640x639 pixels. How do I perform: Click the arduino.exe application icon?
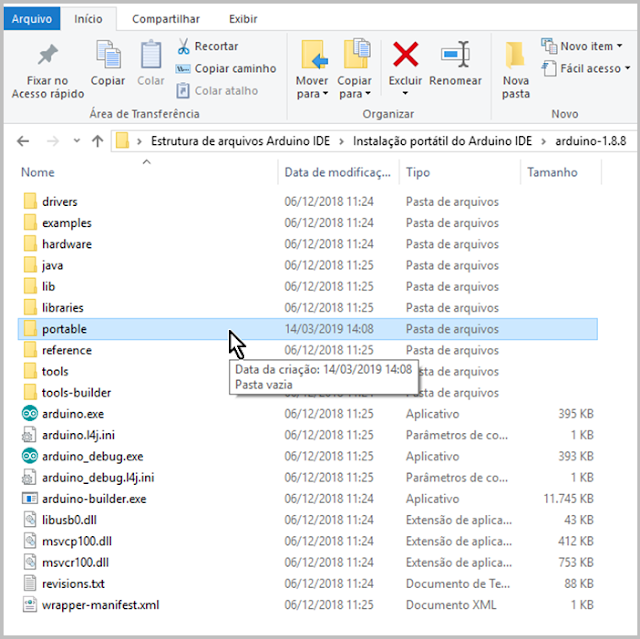(x=30, y=414)
